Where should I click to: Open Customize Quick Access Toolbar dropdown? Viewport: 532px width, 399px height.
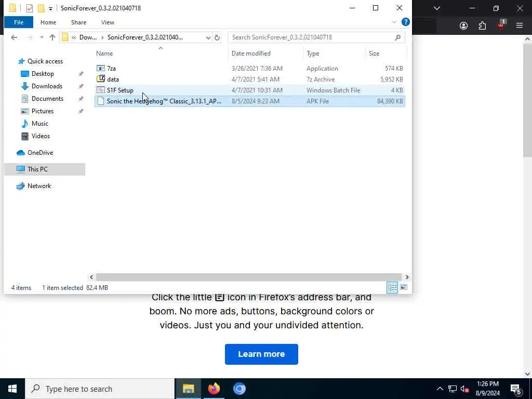(x=50, y=8)
